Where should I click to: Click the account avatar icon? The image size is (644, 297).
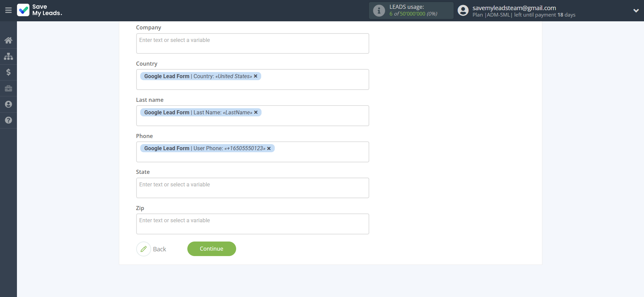(463, 10)
